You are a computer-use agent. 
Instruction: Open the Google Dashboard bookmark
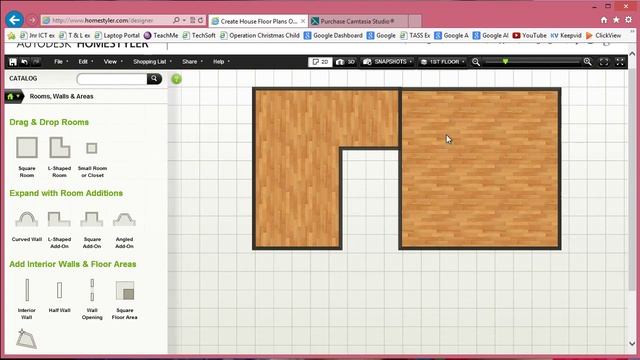click(333, 36)
